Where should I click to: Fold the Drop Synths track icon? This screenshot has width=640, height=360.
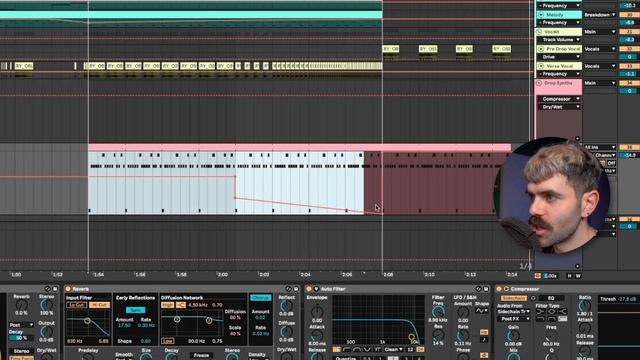539,83
